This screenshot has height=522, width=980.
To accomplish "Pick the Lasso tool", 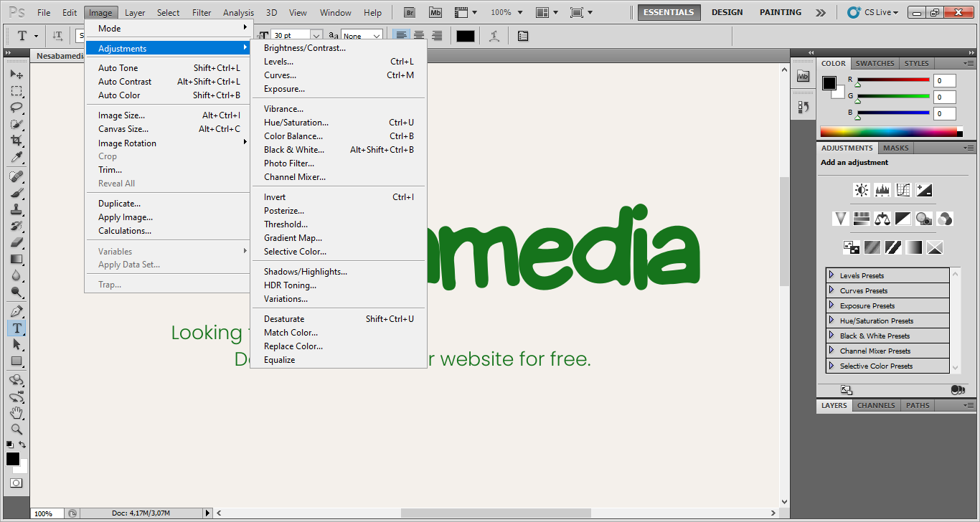I will [16, 108].
